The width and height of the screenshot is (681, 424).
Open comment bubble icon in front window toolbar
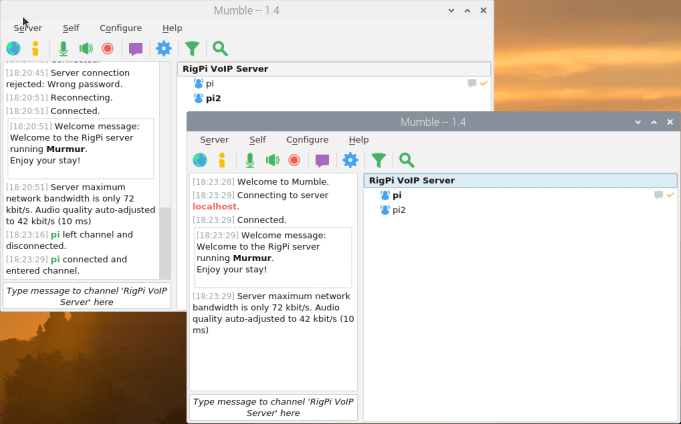click(322, 160)
